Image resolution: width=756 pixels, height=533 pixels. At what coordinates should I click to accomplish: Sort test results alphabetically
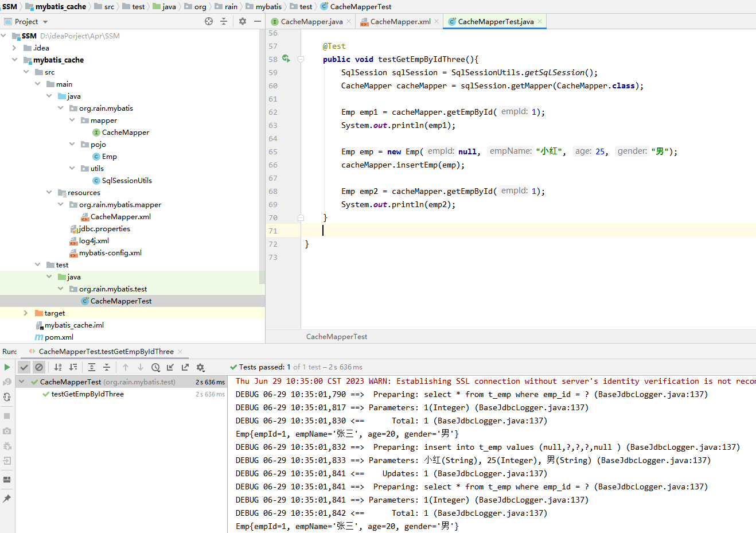58,367
